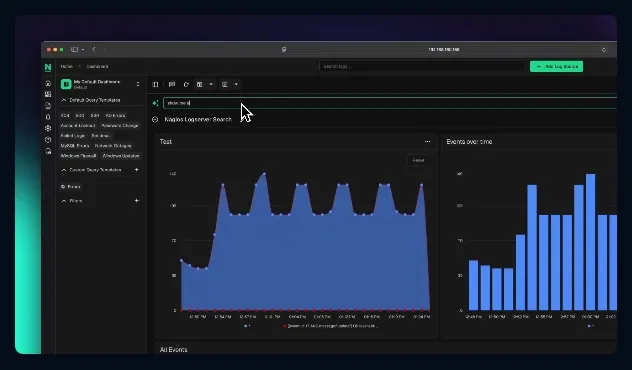Toggle the red series legend under Test chart
Image resolution: width=632 pixels, height=370 pixels.
(331, 326)
